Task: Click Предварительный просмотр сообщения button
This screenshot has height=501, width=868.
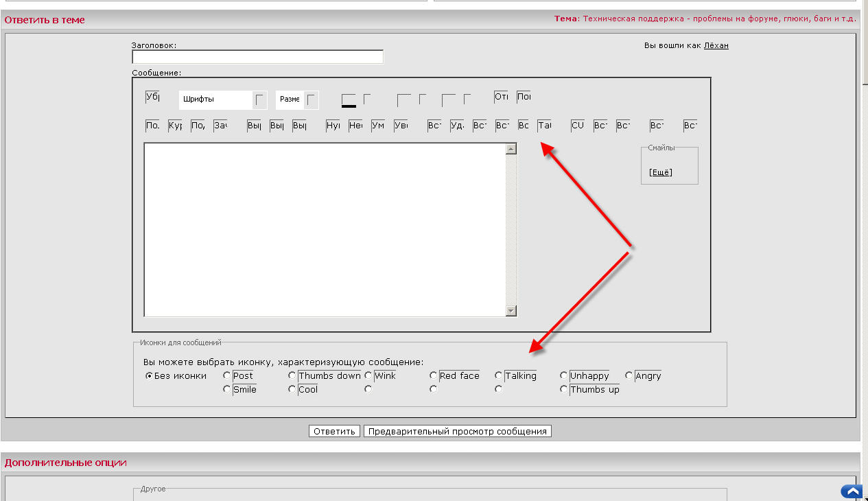Action: tap(458, 432)
